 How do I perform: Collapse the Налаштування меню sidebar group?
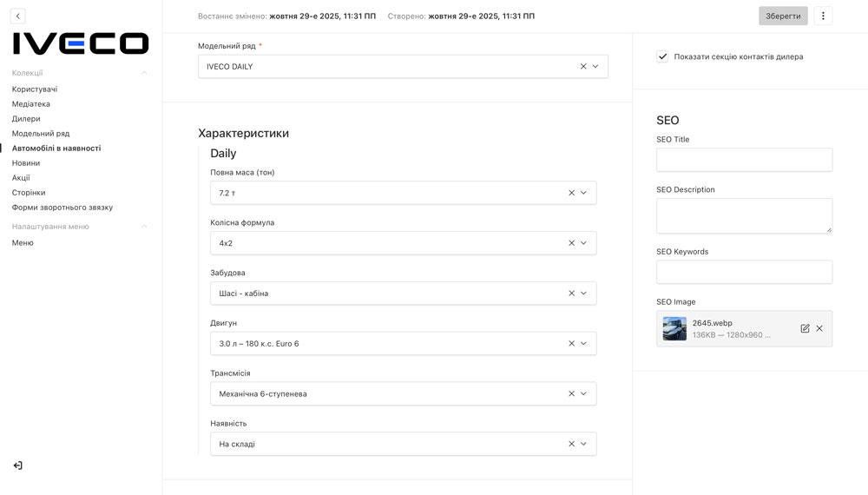144,227
